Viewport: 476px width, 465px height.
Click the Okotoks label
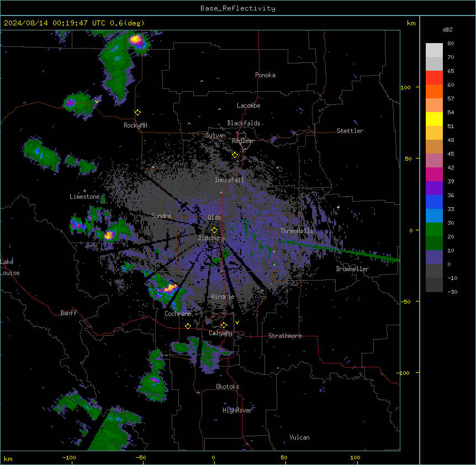(228, 387)
